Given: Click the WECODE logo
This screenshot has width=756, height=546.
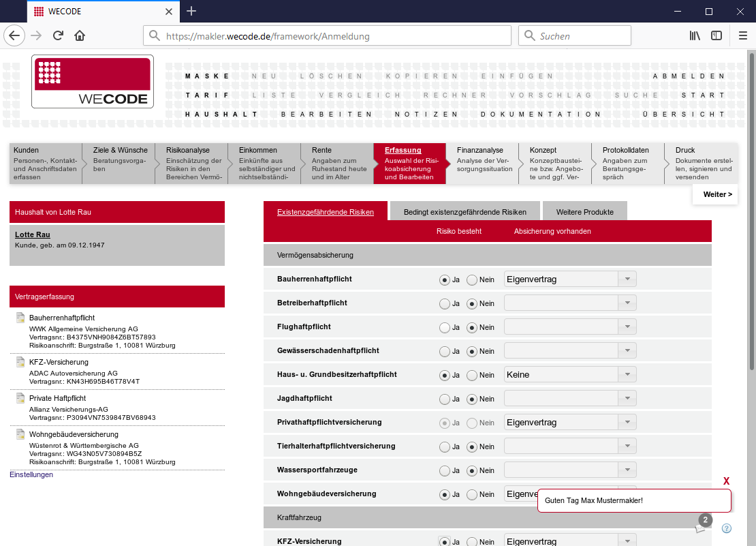Looking at the screenshot, I should [x=93, y=82].
